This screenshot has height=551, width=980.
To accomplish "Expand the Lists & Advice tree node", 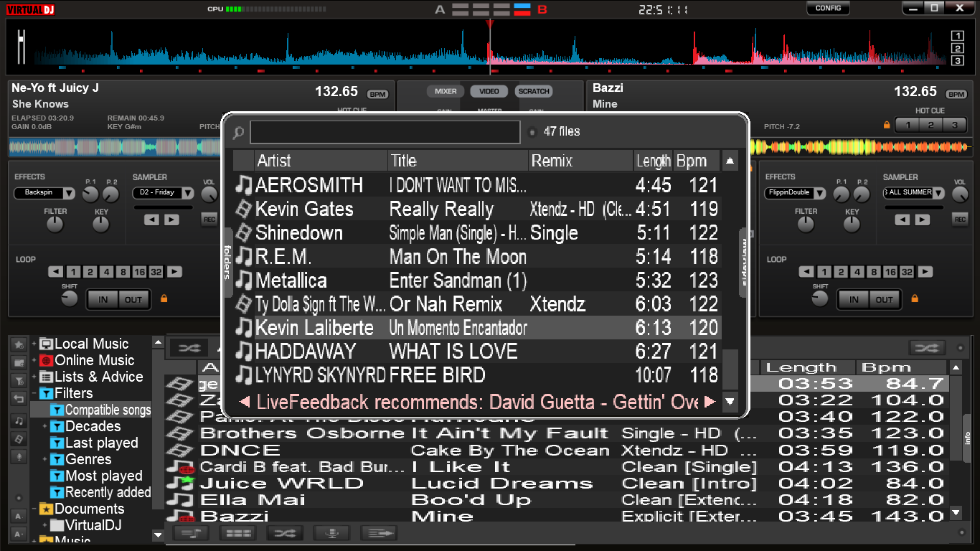I will click(x=34, y=377).
